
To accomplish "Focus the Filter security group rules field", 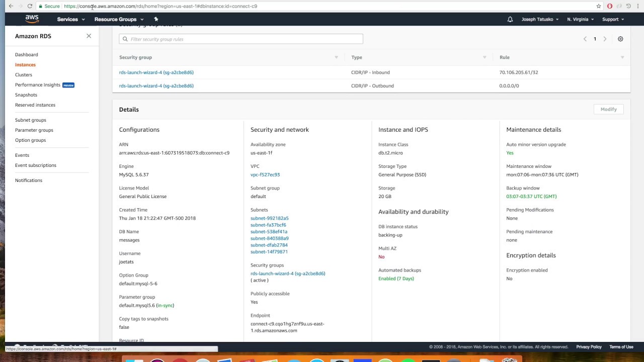I will pos(241,39).
